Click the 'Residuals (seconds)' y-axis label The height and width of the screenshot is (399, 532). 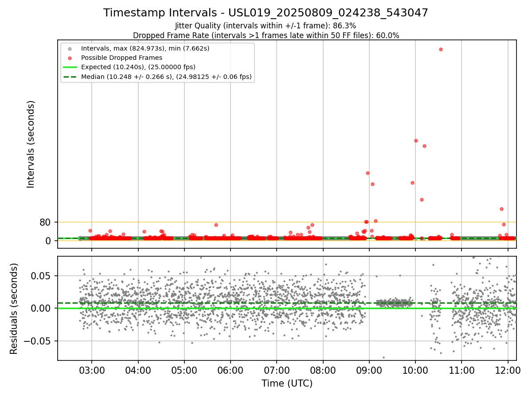(x=14, y=309)
